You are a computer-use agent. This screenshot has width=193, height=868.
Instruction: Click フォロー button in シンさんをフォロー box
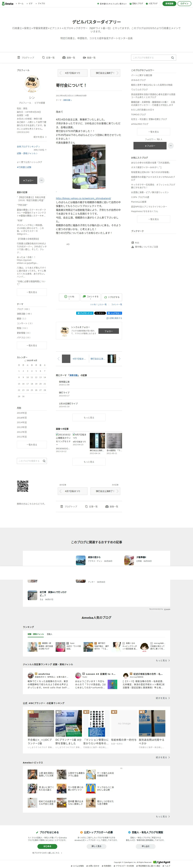click(x=109, y=331)
